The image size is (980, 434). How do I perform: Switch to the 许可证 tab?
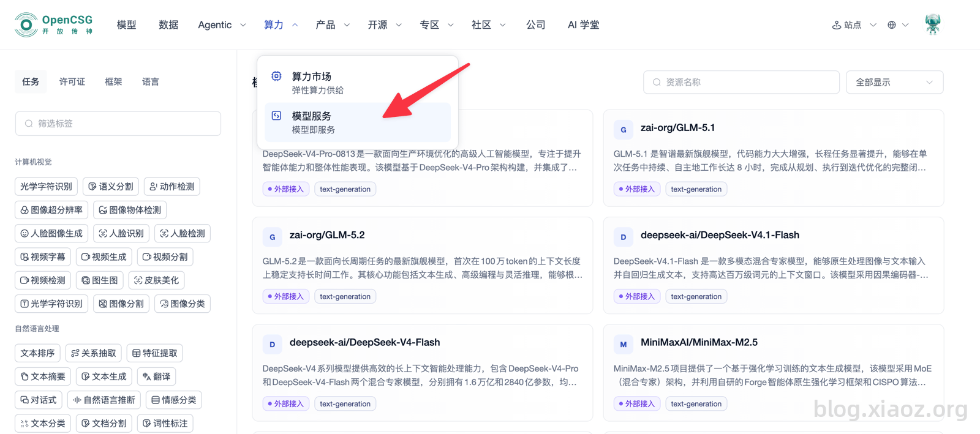pos(72,81)
